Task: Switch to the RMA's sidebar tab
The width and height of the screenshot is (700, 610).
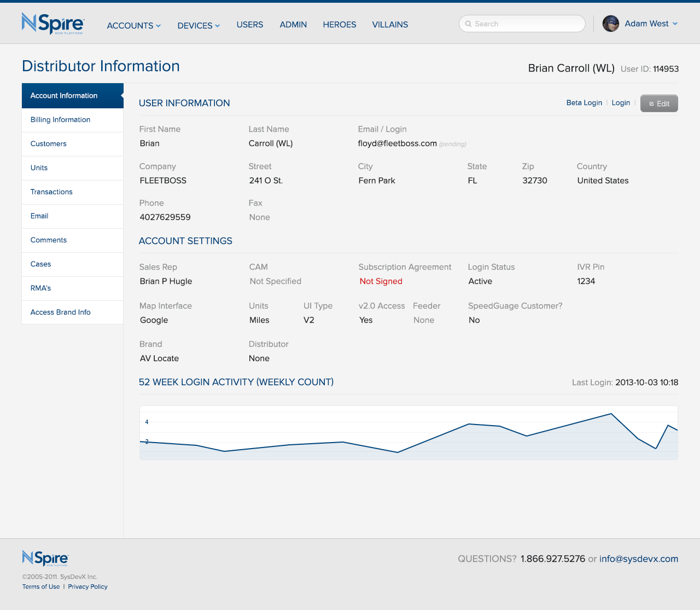Action: click(40, 288)
